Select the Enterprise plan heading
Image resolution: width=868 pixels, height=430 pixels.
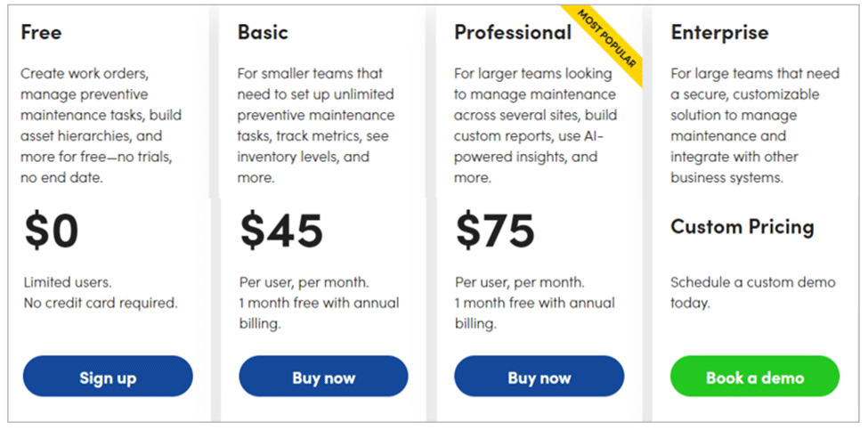pyautogui.click(x=719, y=31)
